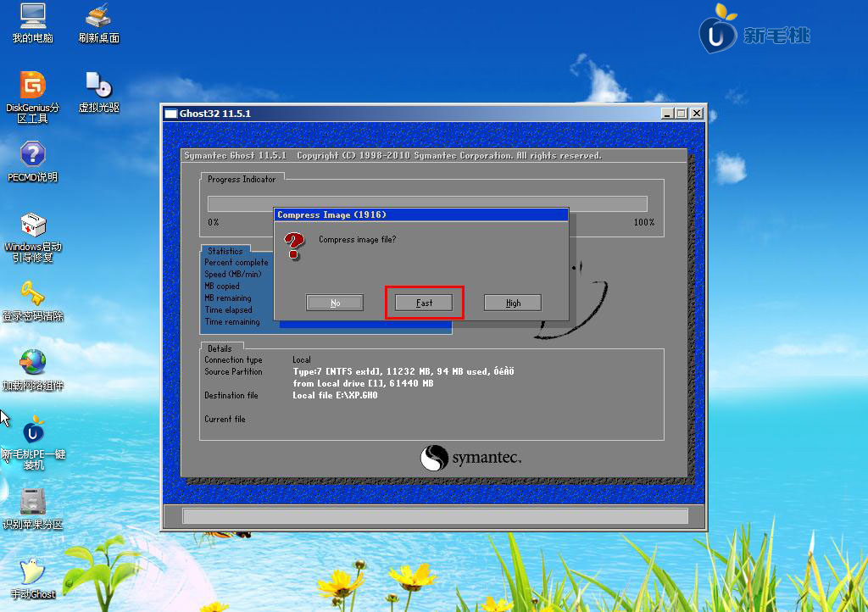Click the Compress Image dialog title bar
This screenshot has height=612, width=868.
[x=420, y=215]
